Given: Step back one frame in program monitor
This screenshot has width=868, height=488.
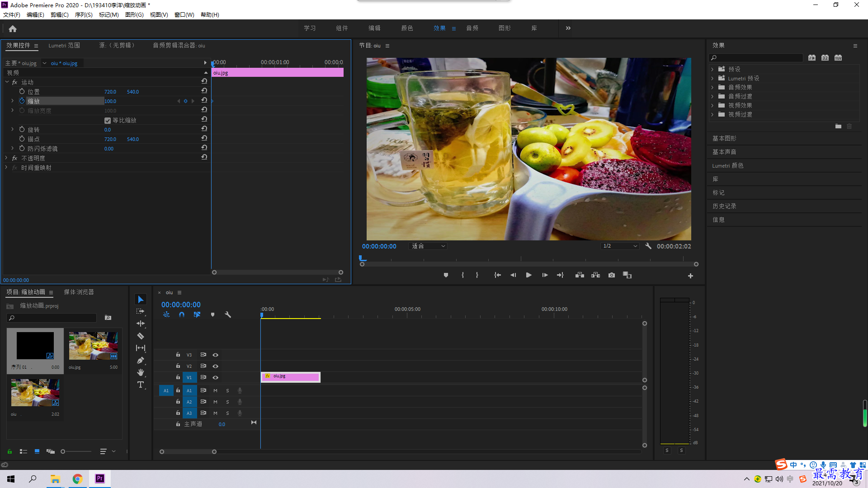Looking at the screenshot, I should pos(513,275).
